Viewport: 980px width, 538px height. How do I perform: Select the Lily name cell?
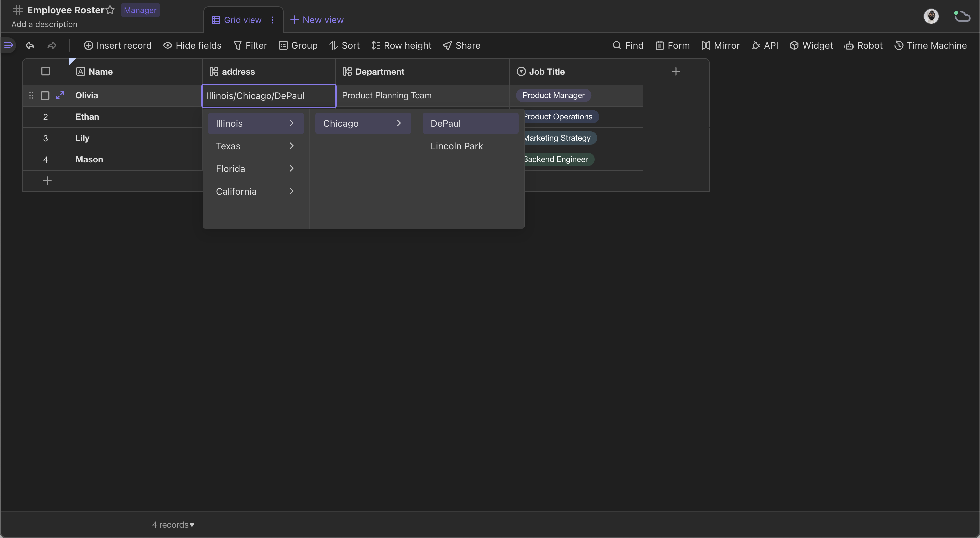click(x=135, y=138)
